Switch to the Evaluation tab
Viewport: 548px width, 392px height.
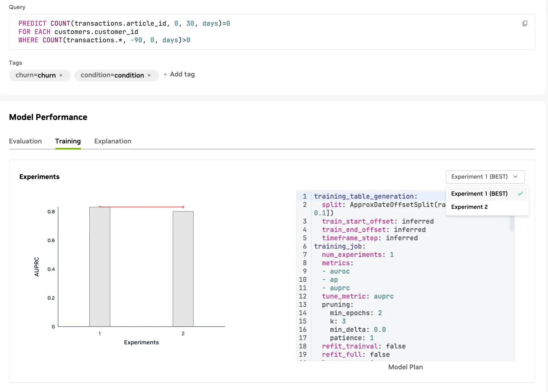pos(25,141)
